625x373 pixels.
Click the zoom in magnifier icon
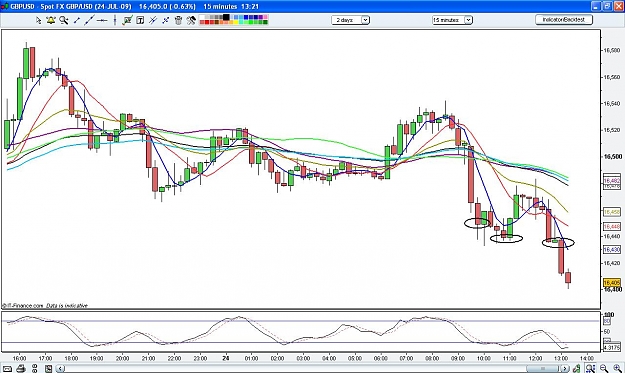point(617,369)
